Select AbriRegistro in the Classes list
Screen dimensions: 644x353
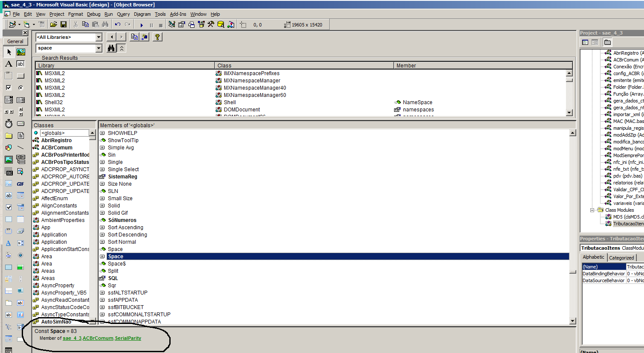[56, 140]
